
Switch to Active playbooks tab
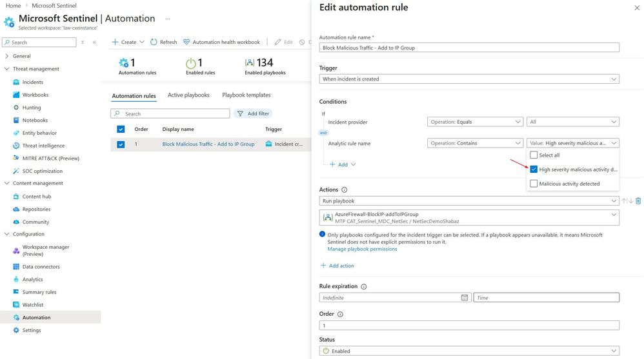188,95
